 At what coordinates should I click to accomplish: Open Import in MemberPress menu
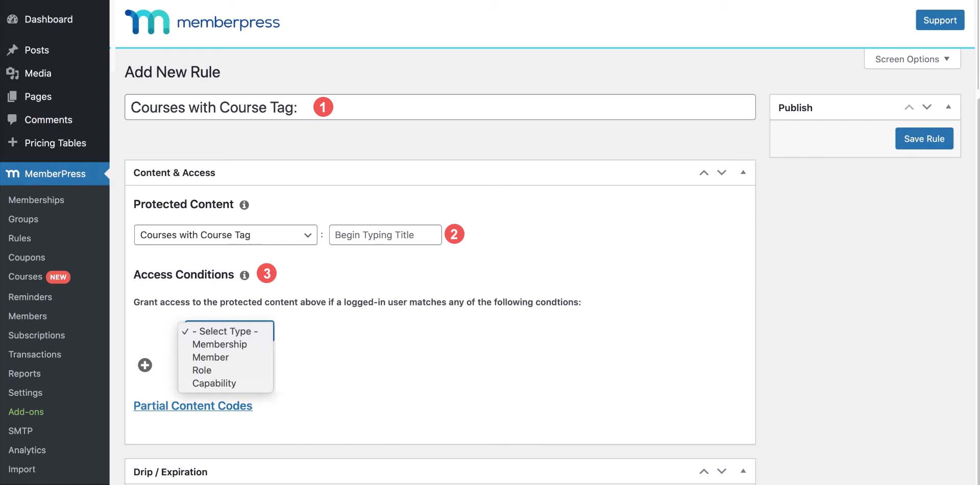[22, 469]
